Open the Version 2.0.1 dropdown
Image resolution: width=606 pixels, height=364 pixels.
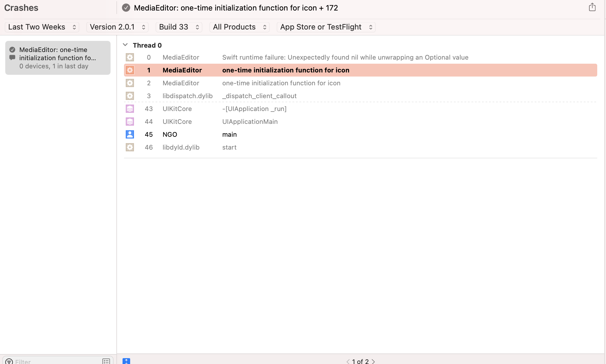117,27
